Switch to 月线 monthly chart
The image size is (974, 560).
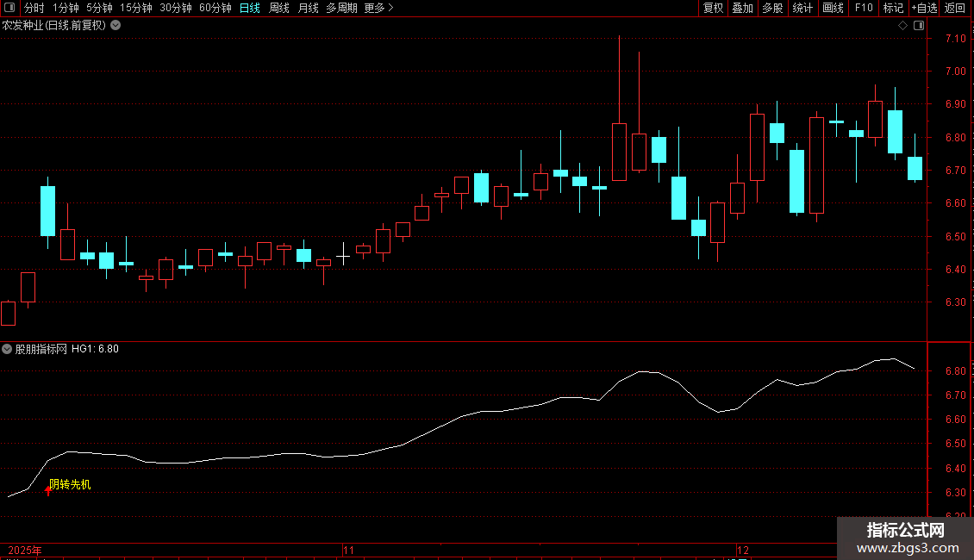(308, 8)
